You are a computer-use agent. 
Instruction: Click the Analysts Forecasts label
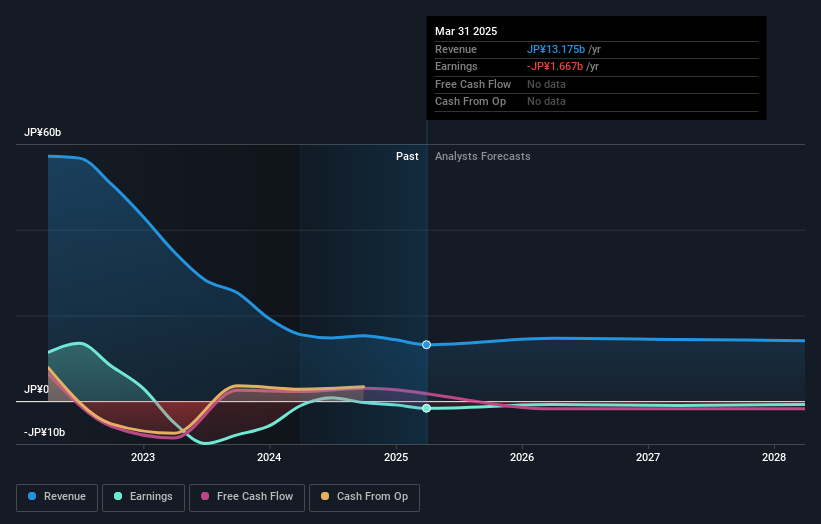[x=483, y=157]
